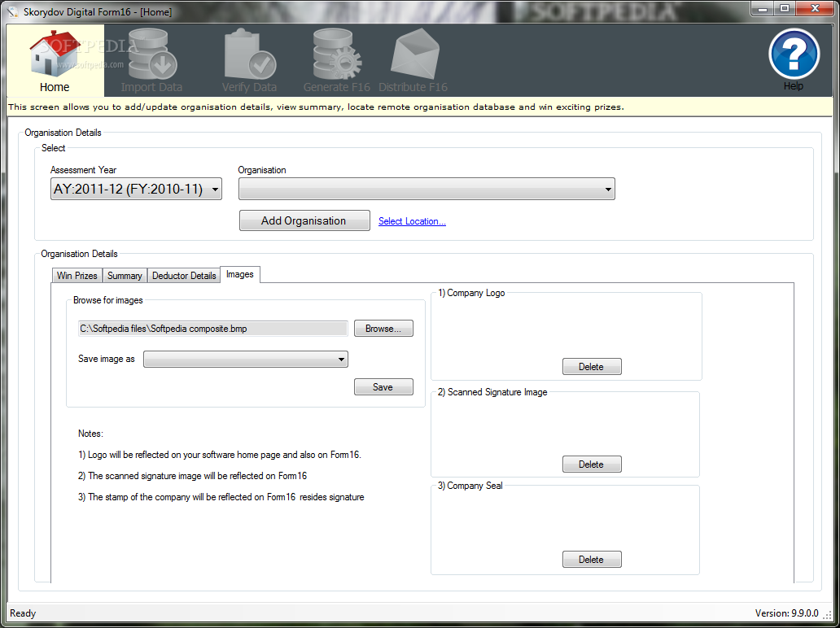Image resolution: width=840 pixels, height=628 pixels.
Task: Open the Save image as dropdown
Action: pos(245,360)
